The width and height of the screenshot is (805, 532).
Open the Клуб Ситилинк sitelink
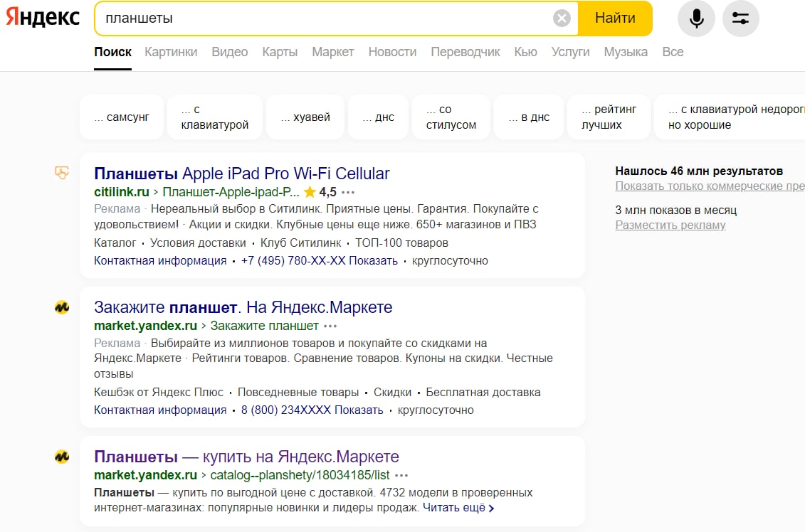pyautogui.click(x=301, y=243)
